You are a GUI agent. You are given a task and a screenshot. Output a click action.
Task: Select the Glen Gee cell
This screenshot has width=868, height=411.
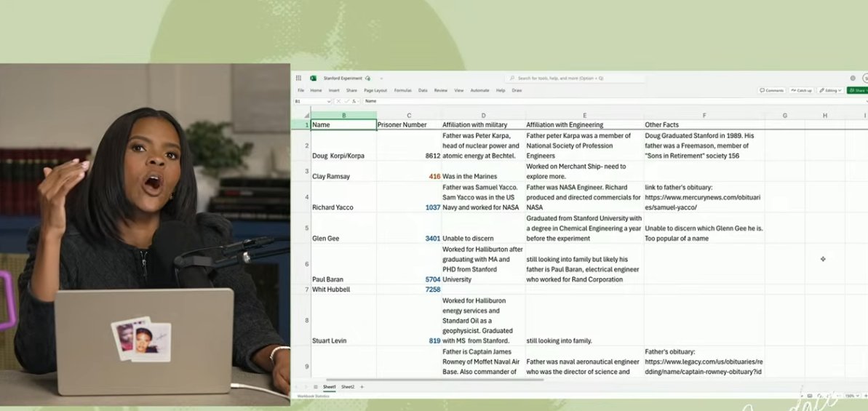[343, 228]
